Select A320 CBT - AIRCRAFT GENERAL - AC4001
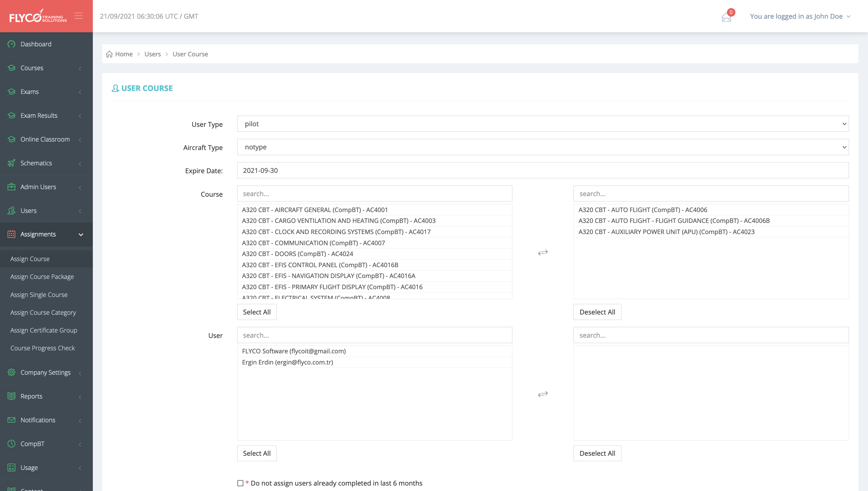The width and height of the screenshot is (868, 491). [x=374, y=210]
